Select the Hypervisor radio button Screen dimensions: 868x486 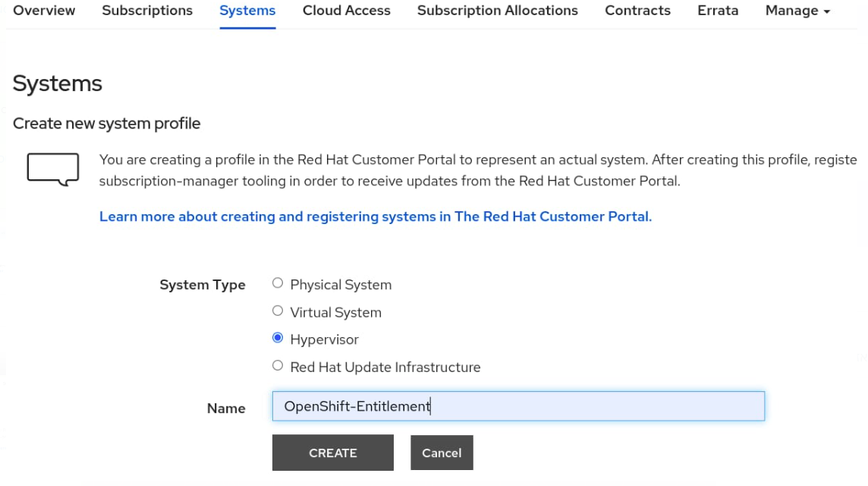click(278, 339)
